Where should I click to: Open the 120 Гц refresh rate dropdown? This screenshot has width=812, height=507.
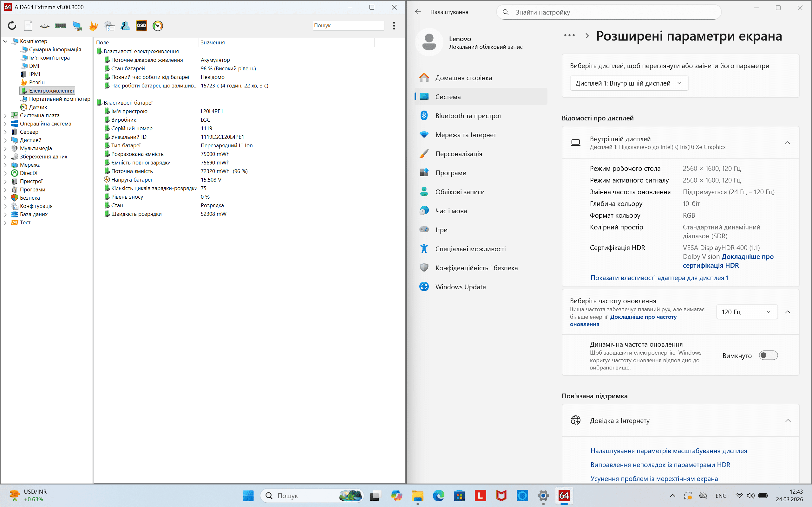[747, 312]
